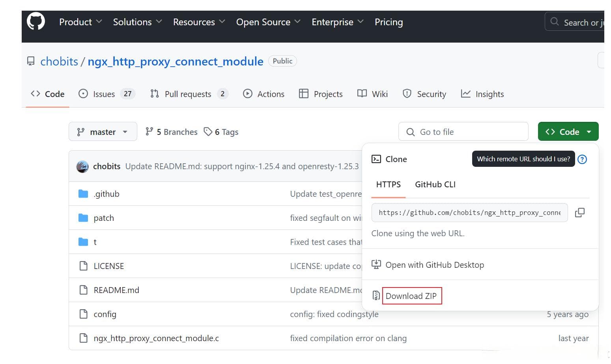Image resolution: width=611 pixels, height=364 pixels.
Task: Click the file icon beside ngx_http_proxy_connect_module.c
Action: point(84,338)
